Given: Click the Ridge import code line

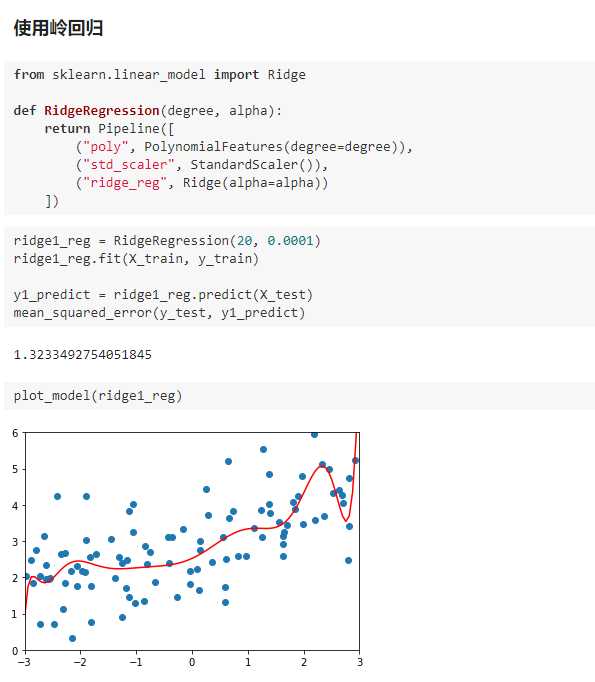Looking at the screenshot, I should (x=160, y=75).
